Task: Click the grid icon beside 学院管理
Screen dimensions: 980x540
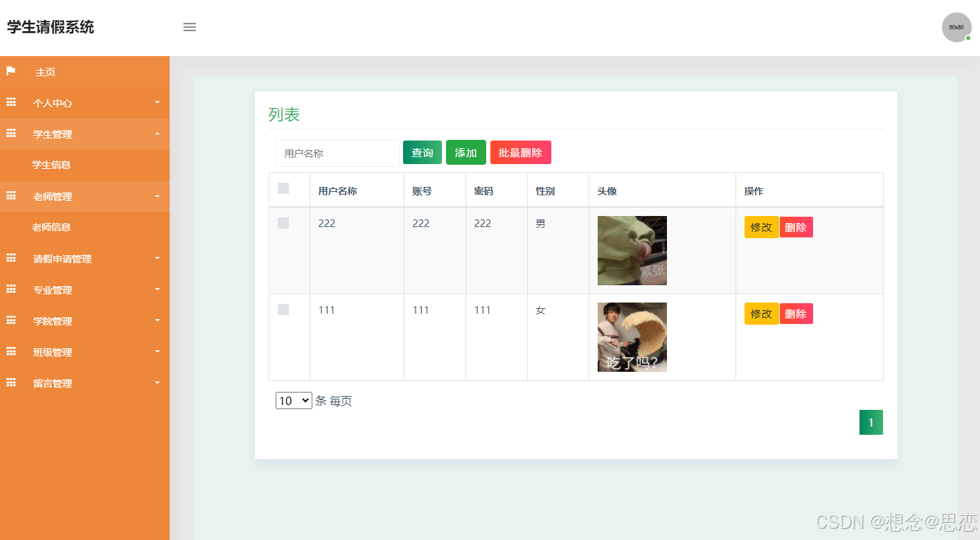Action: pos(11,321)
